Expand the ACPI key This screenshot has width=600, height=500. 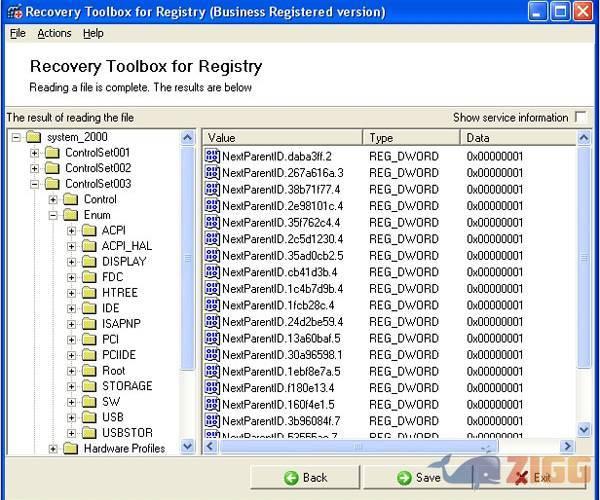[71, 231]
